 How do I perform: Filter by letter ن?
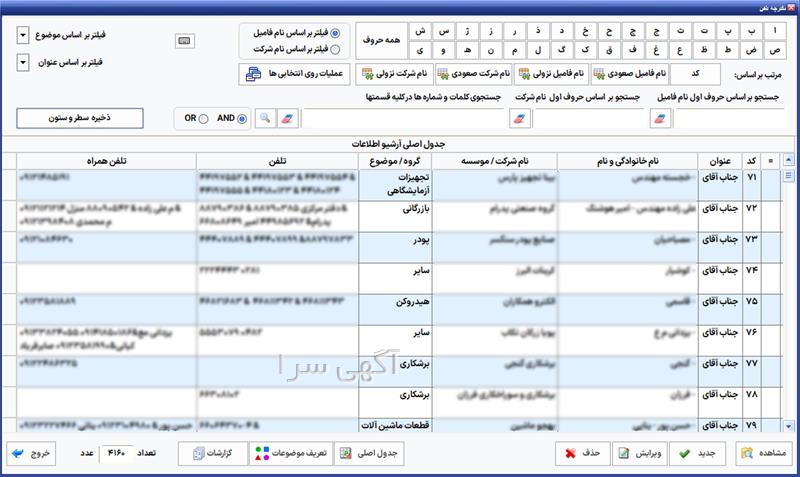point(491,50)
